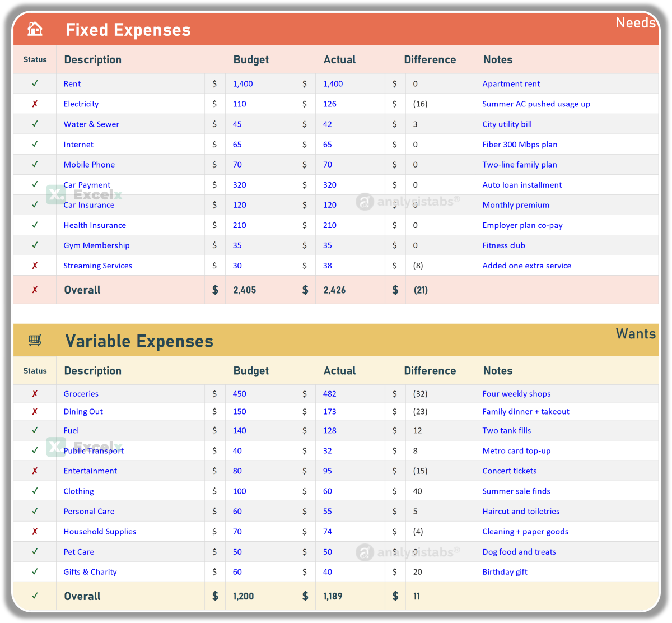Select the Groceries description cell
Viewport: 672px width, 623px height.
(130, 394)
